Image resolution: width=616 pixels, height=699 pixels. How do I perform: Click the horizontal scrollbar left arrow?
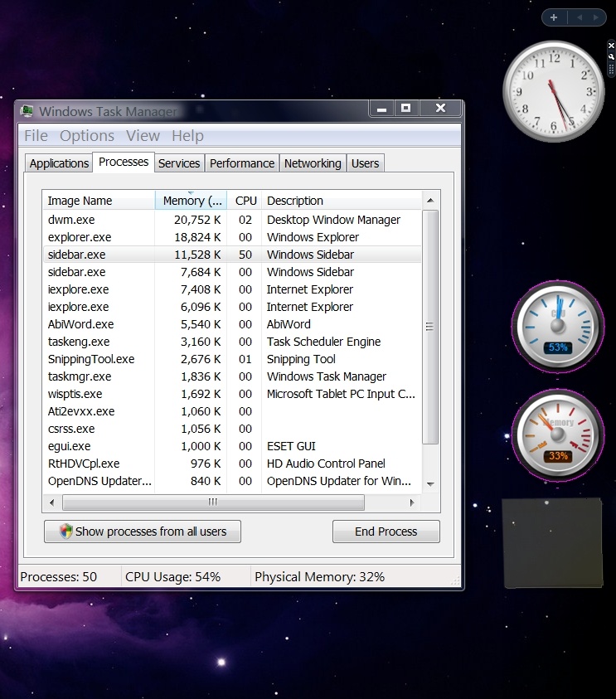[51, 502]
